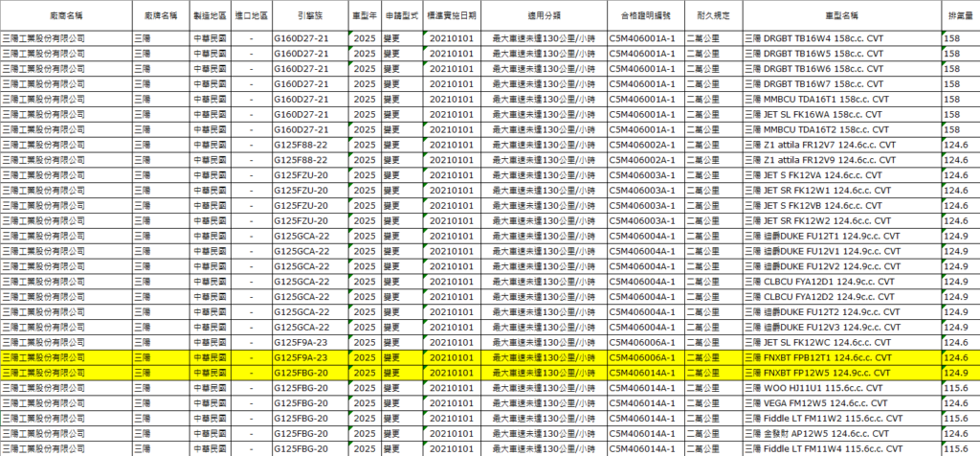Click cell 三陽 DRGBT TB16W6 158c.c. CVT
980x456 pixels.
click(842, 69)
